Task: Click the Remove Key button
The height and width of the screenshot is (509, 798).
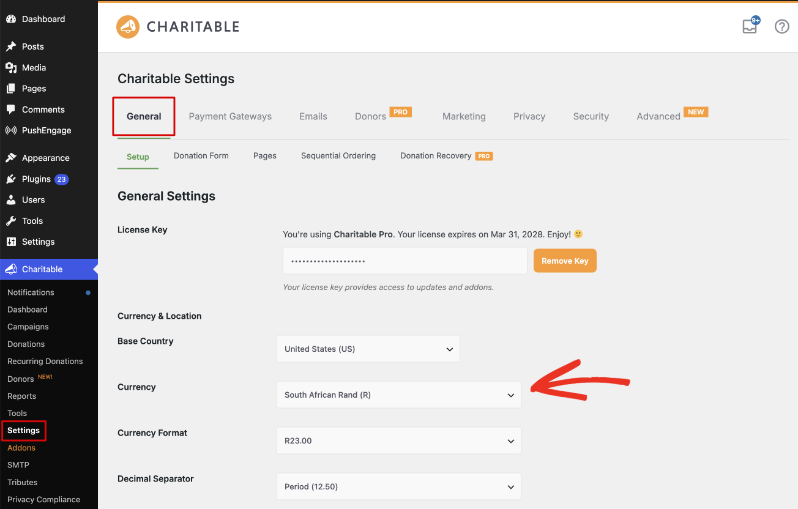Action: [565, 261]
